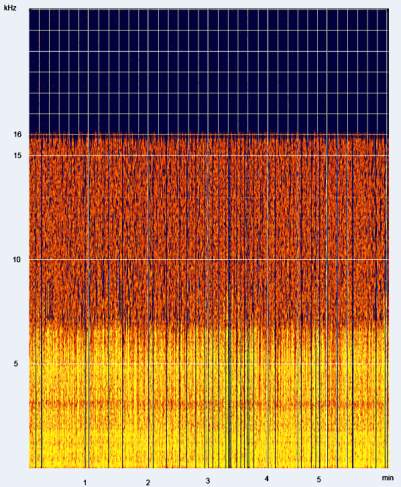Click the 3 minute time axis marker
The width and height of the screenshot is (401, 487).
click(x=208, y=481)
